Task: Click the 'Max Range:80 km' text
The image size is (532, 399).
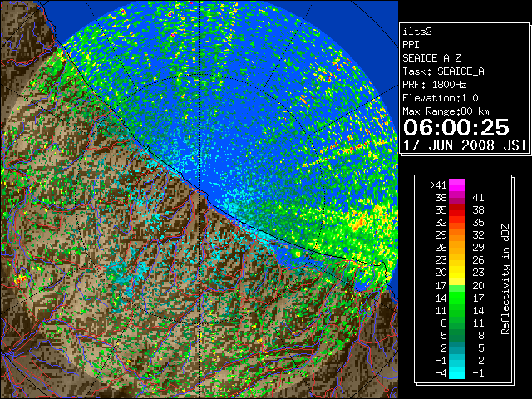Action: [x=446, y=111]
